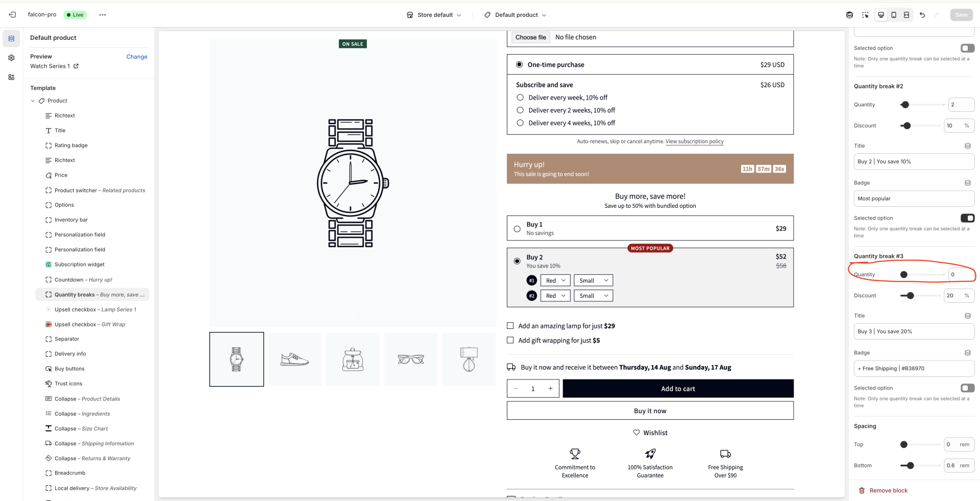
Task: Increase cart quantity with plus button
Action: tap(550, 389)
